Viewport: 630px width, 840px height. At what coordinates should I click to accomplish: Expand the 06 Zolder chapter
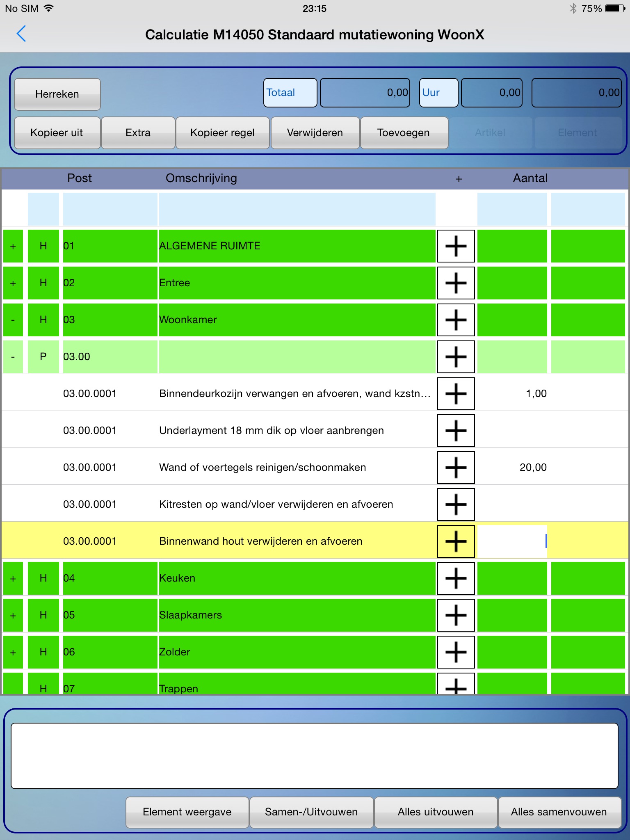coord(13,652)
